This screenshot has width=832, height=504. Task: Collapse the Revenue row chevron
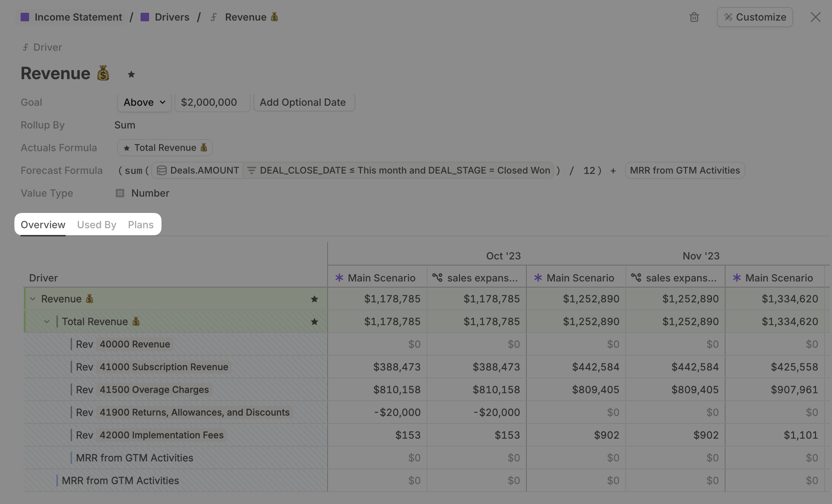click(33, 299)
